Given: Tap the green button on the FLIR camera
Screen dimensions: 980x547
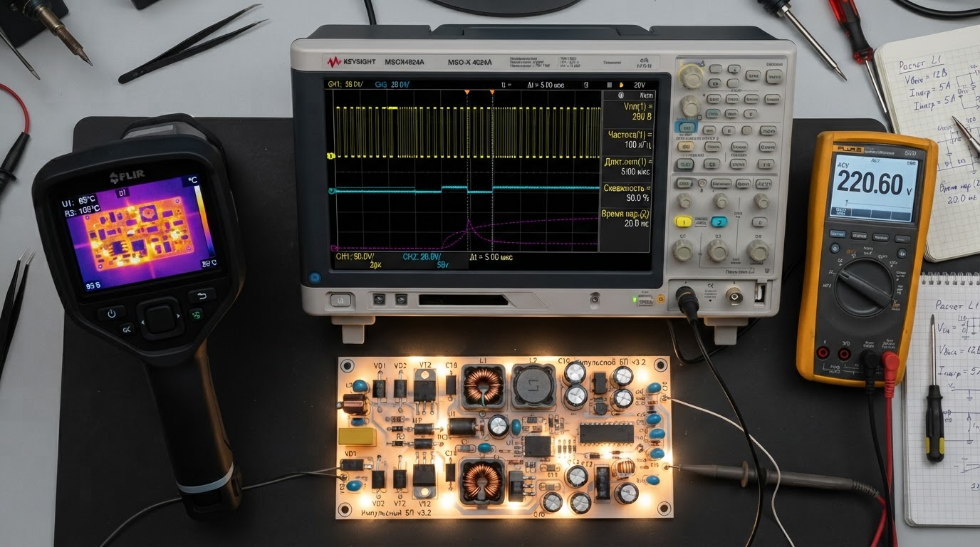Looking at the screenshot, I should click(x=197, y=315).
